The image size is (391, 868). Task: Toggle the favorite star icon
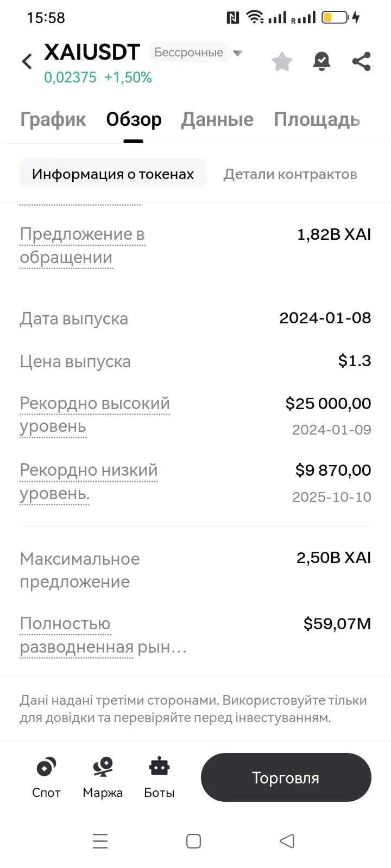pyautogui.click(x=282, y=61)
